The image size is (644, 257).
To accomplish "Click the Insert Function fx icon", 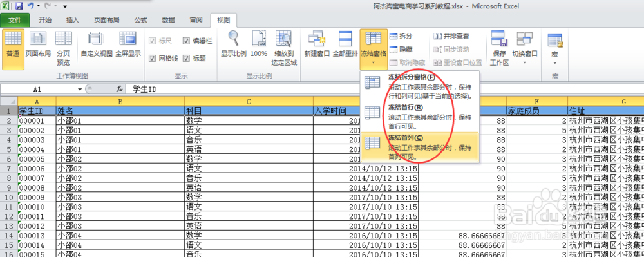I will tap(120, 89).
